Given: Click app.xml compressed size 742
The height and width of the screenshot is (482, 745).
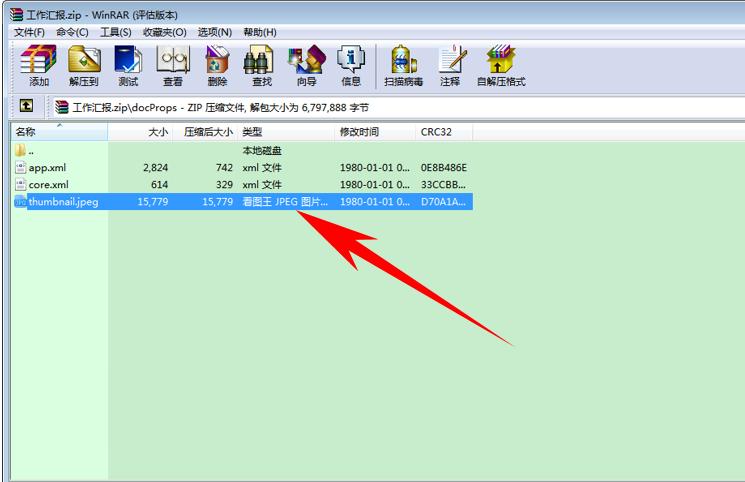Looking at the screenshot, I should coord(224,168).
